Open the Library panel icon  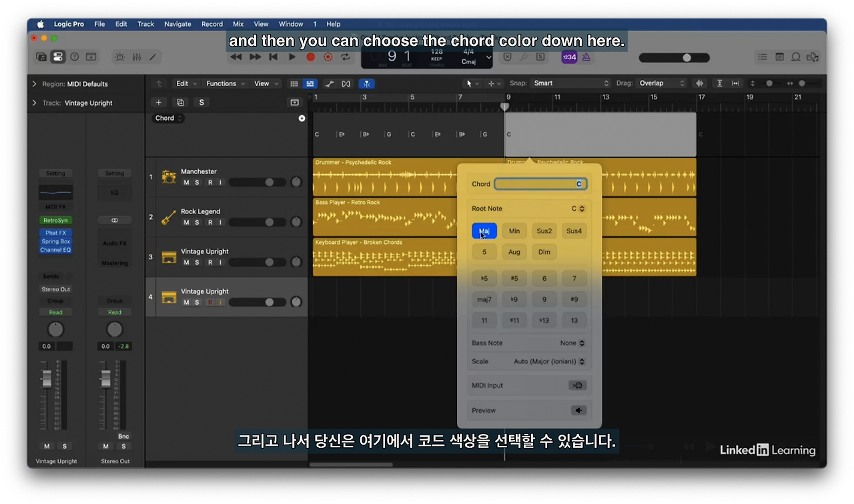coord(41,57)
